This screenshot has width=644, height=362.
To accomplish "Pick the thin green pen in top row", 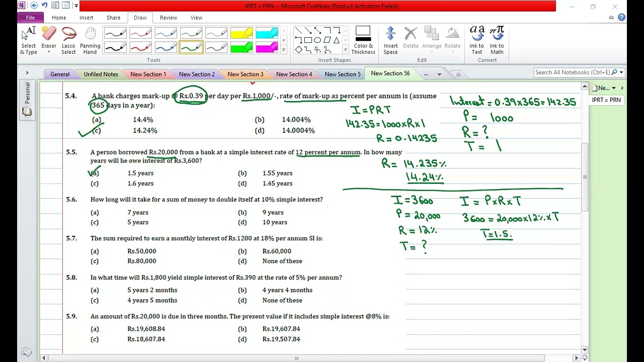I will pos(191,34).
